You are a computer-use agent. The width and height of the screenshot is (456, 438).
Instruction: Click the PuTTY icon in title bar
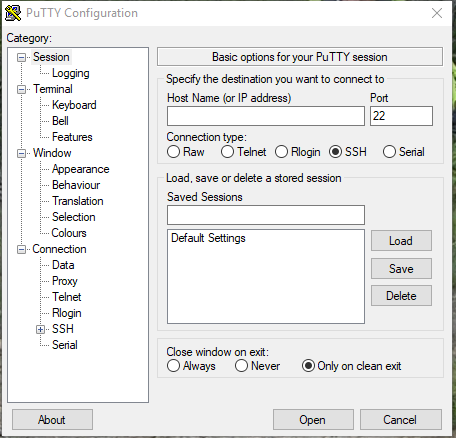click(x=13, y=13)
